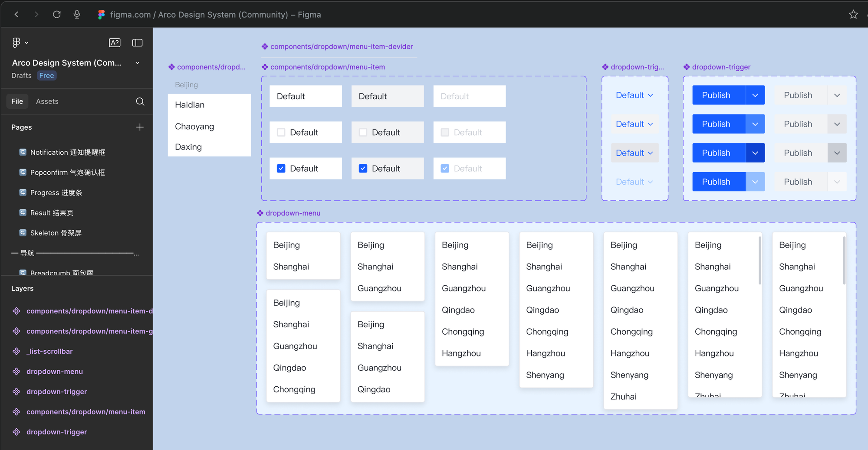The image size is (868, 450).
Task: Bookmark page with the star icon
Action: click(853, 14)
